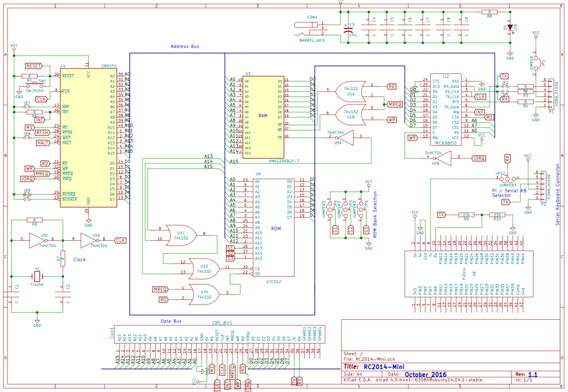This screenshot has width=568, height=392.
Task: Select the 22k resistor R10
Action: [497, 215]
